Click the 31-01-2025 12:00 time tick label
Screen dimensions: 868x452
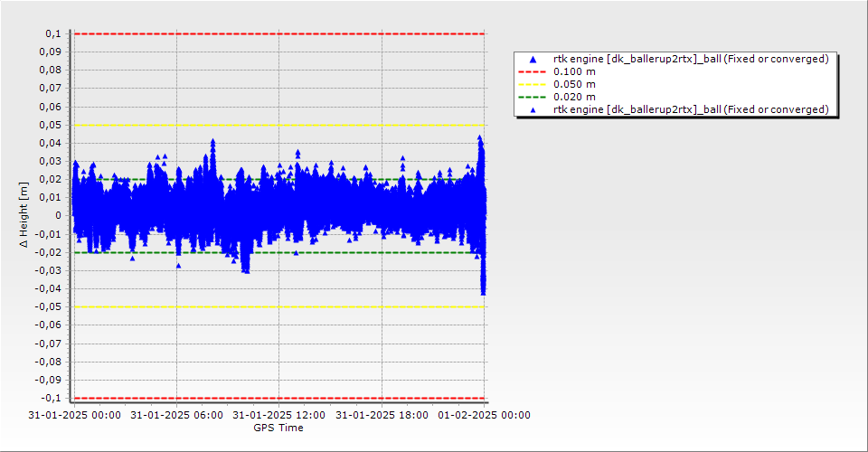[279, 415]
